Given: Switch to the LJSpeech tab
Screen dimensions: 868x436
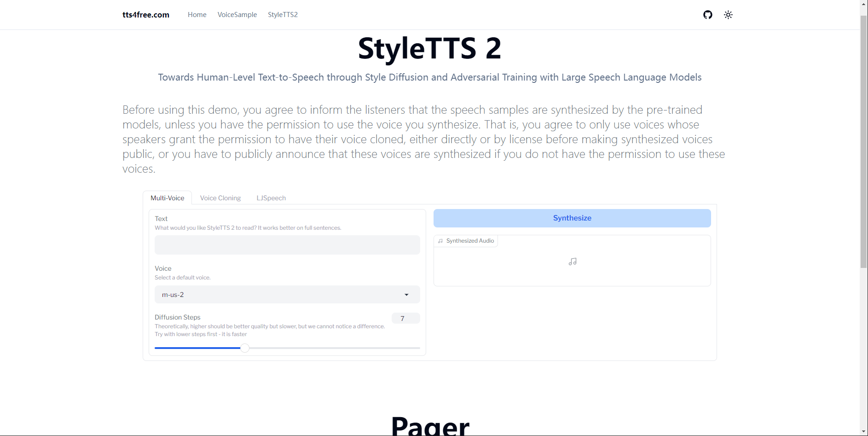Looking at the screenshot, I should pyautogui.click(x=271, y=198).
